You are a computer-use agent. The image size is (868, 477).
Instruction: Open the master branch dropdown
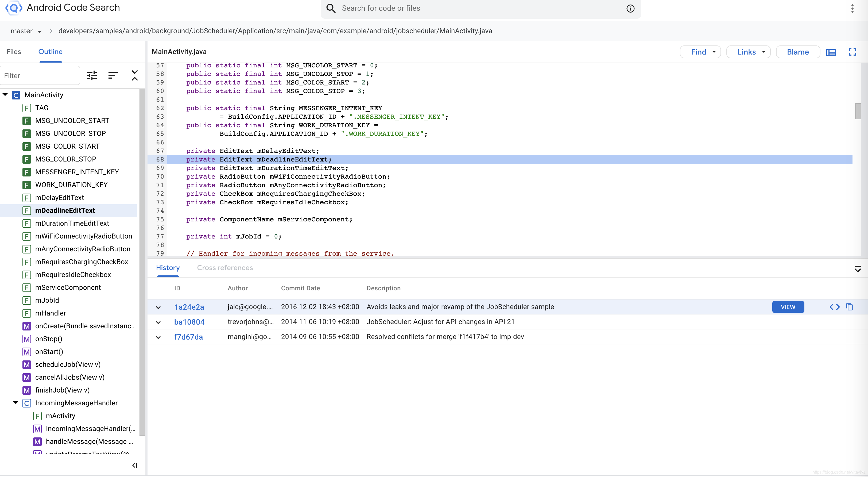[x=26, y=31]
